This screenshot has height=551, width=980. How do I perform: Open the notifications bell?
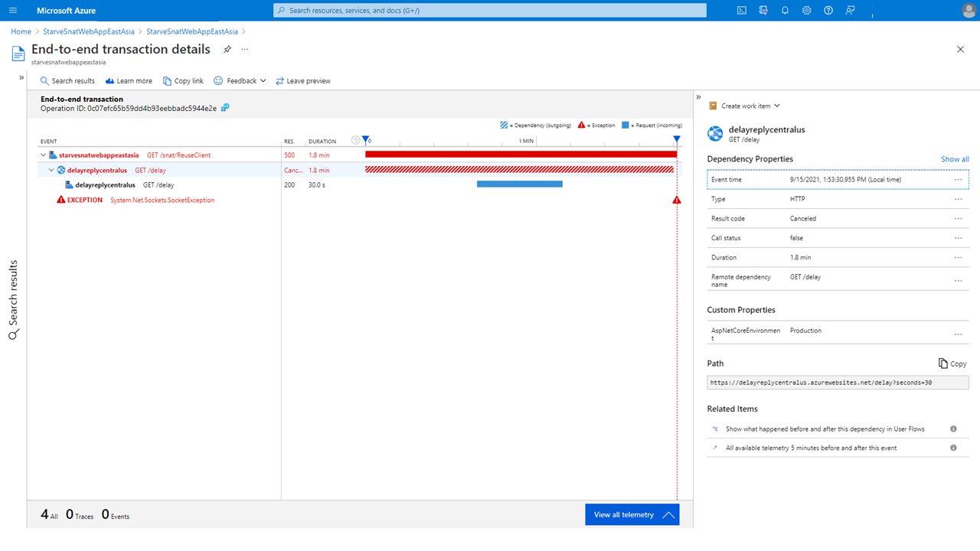[x=785, y=11]
